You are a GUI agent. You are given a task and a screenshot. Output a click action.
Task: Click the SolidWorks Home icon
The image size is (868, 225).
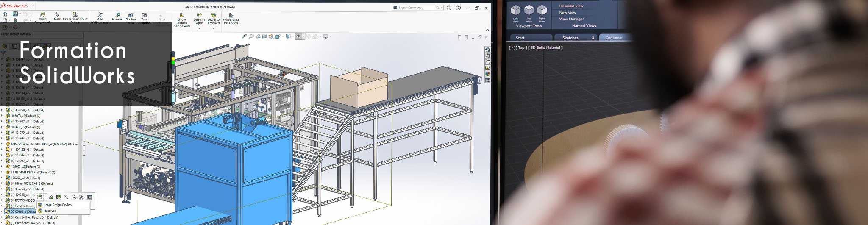click(5, 14)
